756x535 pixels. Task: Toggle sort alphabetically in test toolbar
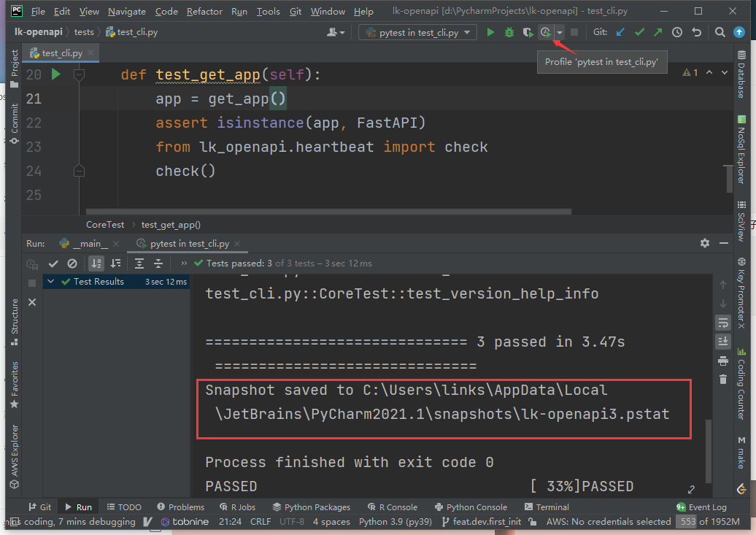tap(96, 263)
